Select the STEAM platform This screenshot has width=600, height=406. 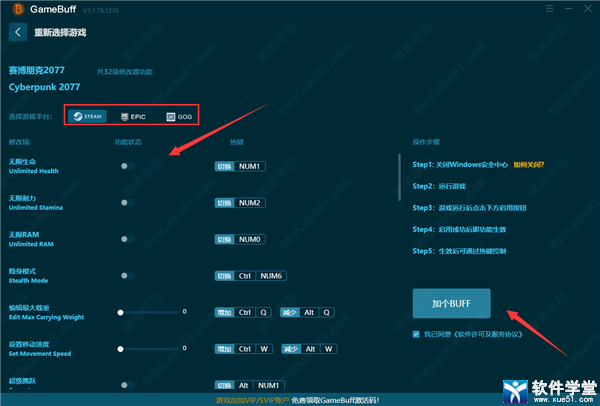[x=87, y=117]
